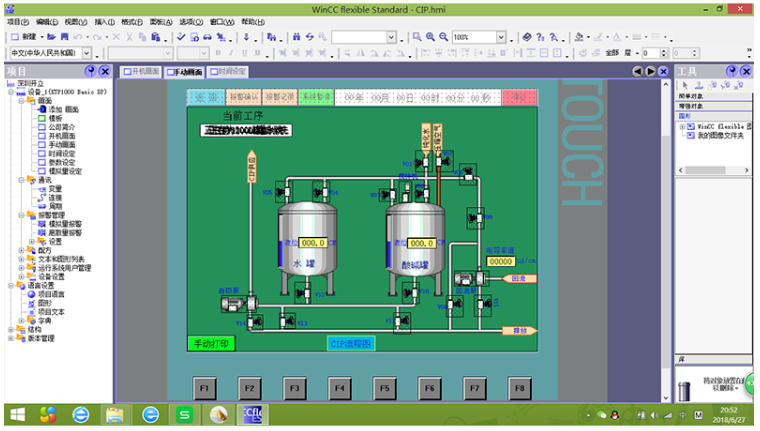
Task: Select 项目语言 in project tree
Action: pos(51,294)
